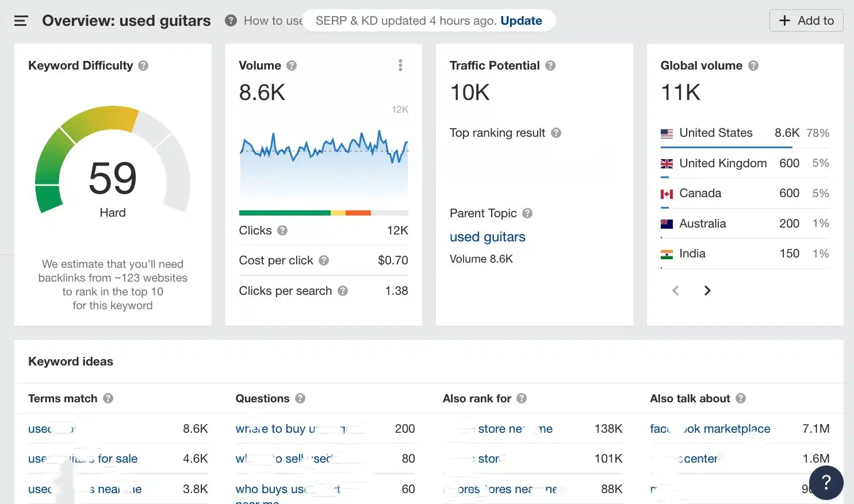Click the Parent Topic help icon
Screen dimensions: 854x504
(527, 213)
